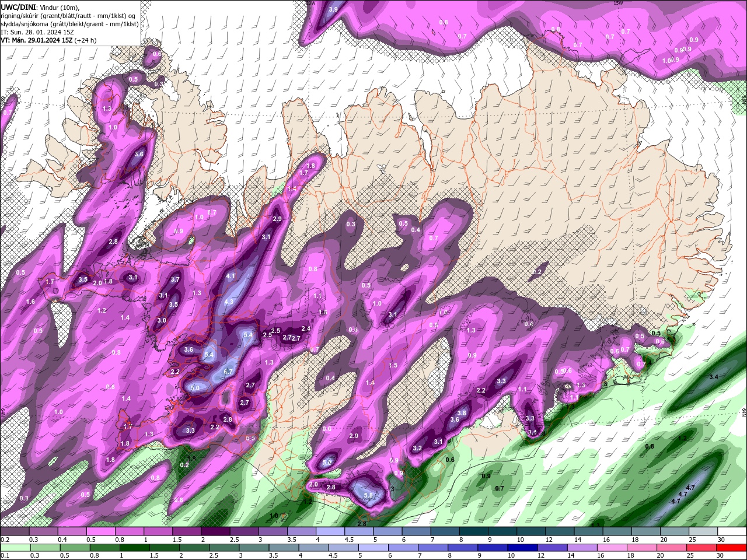The image size is (747, 560).
Task: Select the 3.7 precipitation value
Action: point(175,280)
